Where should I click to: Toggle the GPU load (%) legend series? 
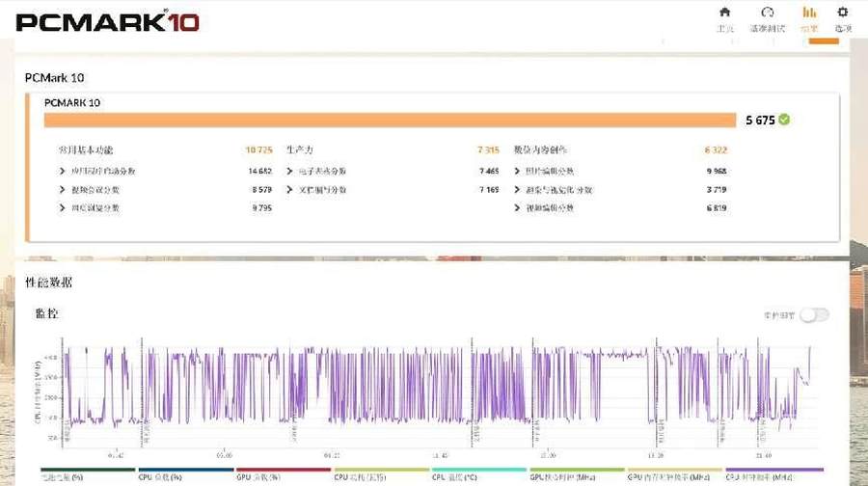point(284,474)
